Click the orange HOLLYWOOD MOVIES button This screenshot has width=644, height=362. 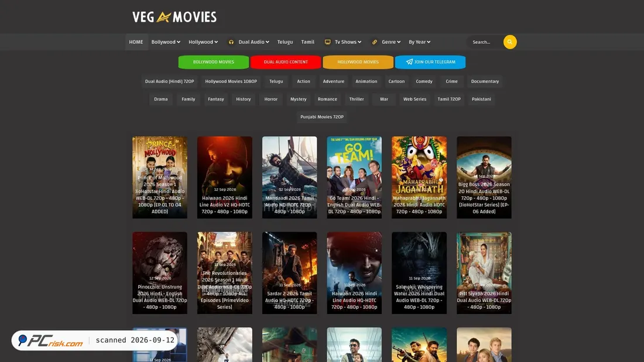[x=358, y=62]
